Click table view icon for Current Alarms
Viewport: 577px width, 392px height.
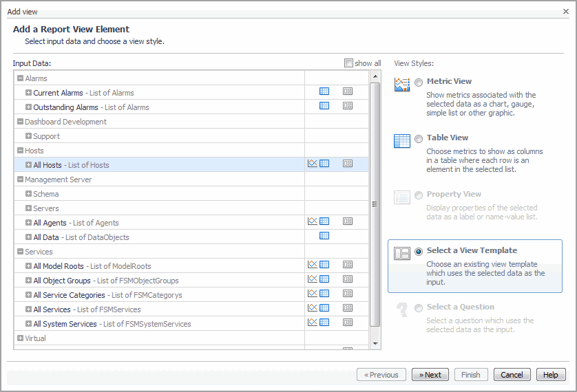[324, 91]
